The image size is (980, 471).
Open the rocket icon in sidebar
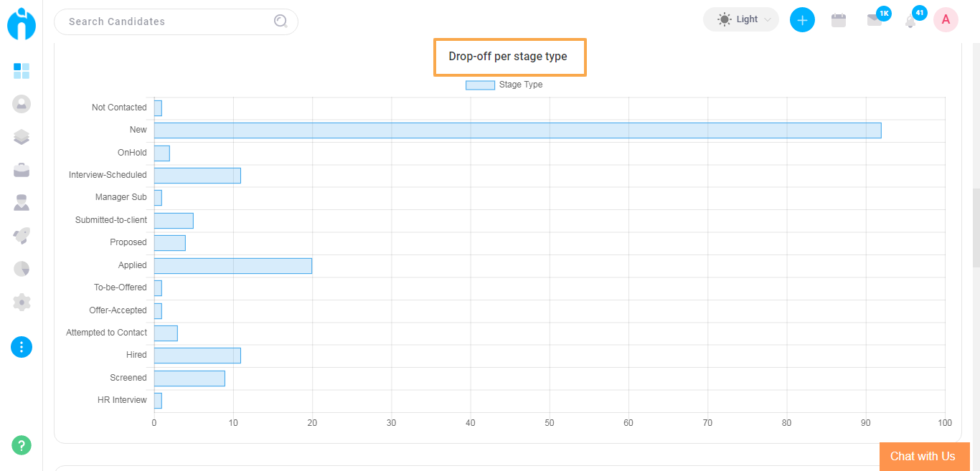click(22, 236)
